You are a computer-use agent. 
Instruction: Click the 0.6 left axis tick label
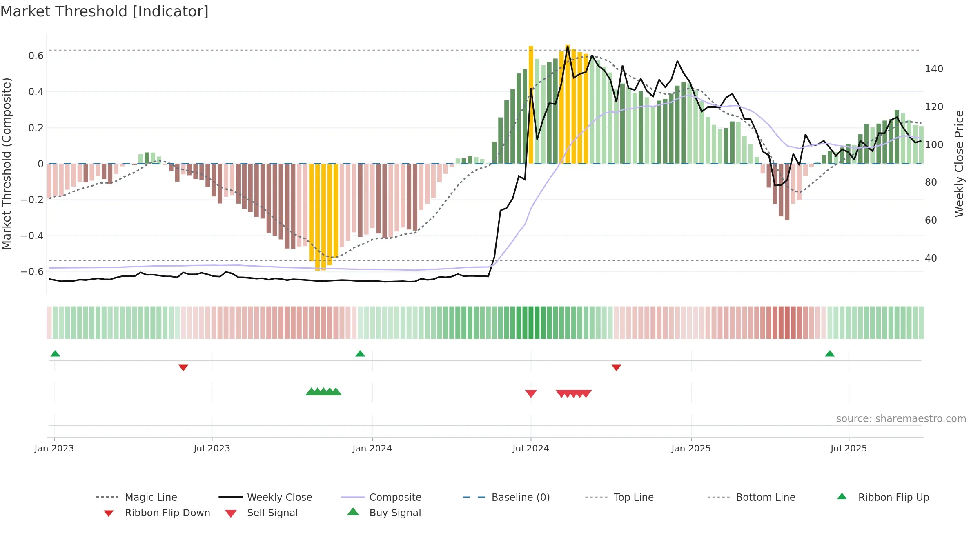click(x=36, y=56)
